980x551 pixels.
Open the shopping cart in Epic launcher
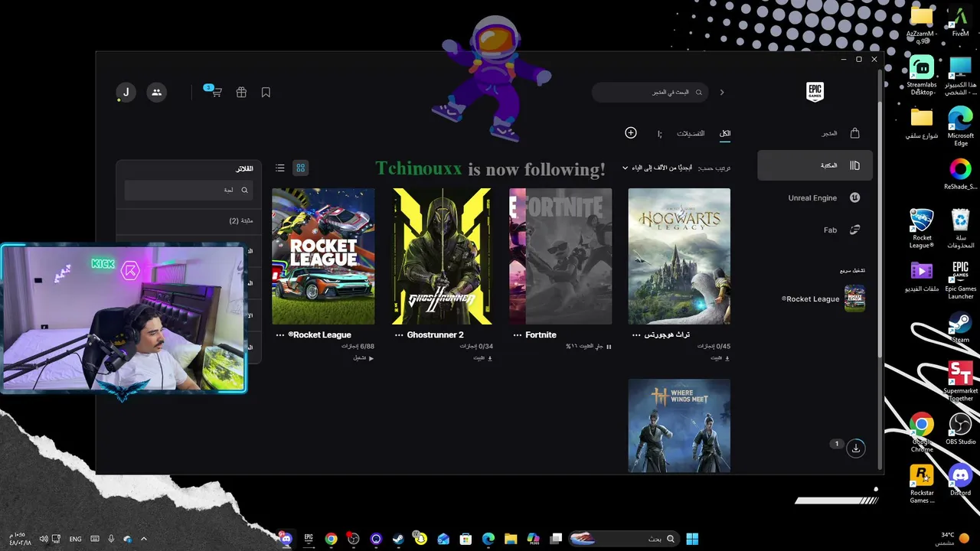point(216,93)
